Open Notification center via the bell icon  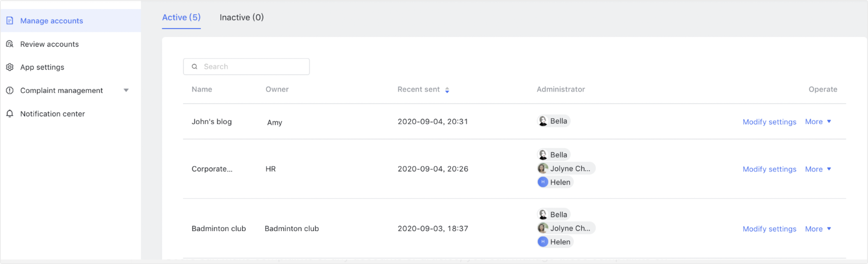(x=10, y=114)
